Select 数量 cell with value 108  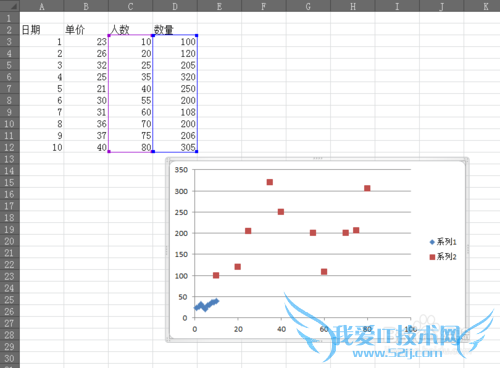click(175, 112)
